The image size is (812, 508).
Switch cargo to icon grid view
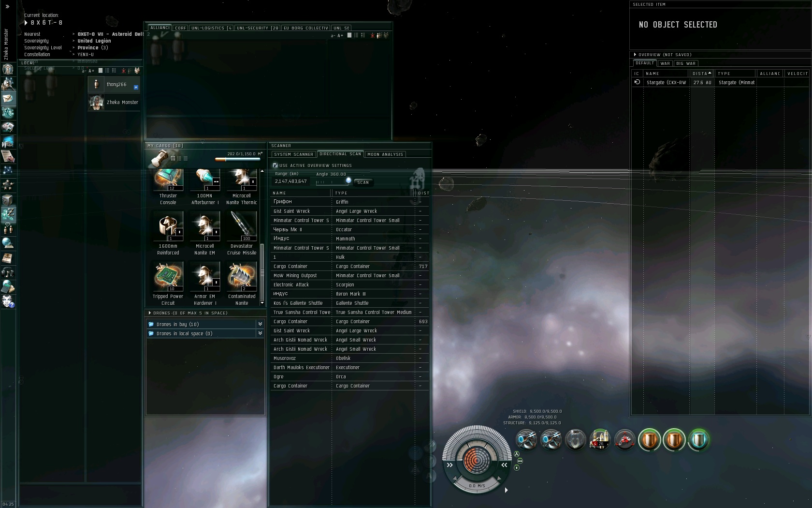click(173, 158)
